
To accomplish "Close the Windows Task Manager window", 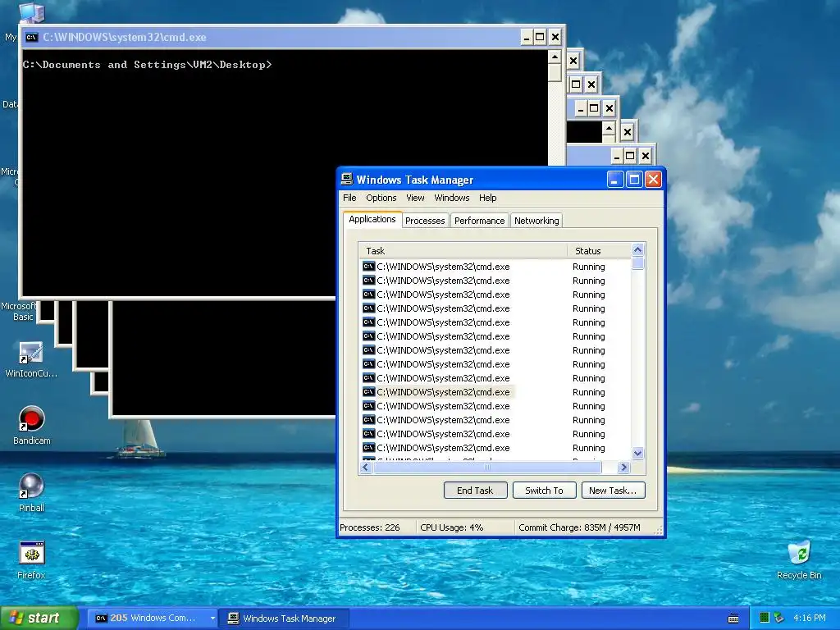I will pyautogui.click(x=653, y=180).
